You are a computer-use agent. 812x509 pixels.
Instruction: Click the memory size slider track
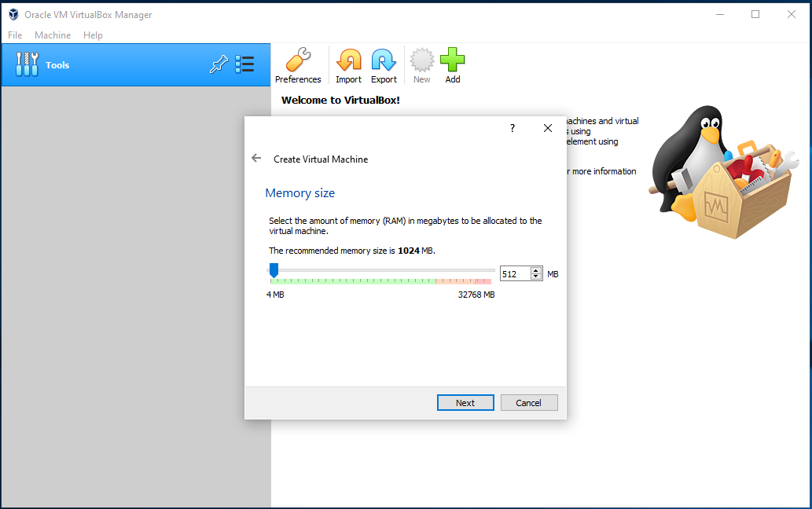pyautogui.click(x=380, y=270)
